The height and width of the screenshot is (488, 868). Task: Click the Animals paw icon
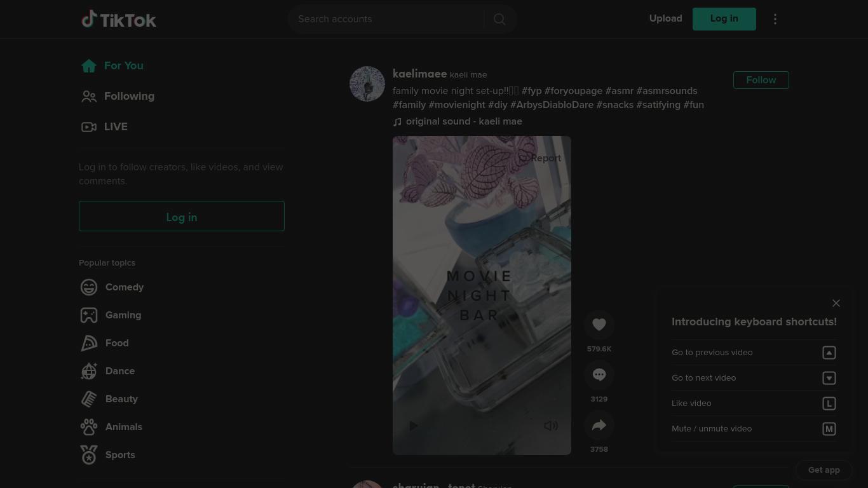point(89,427)
